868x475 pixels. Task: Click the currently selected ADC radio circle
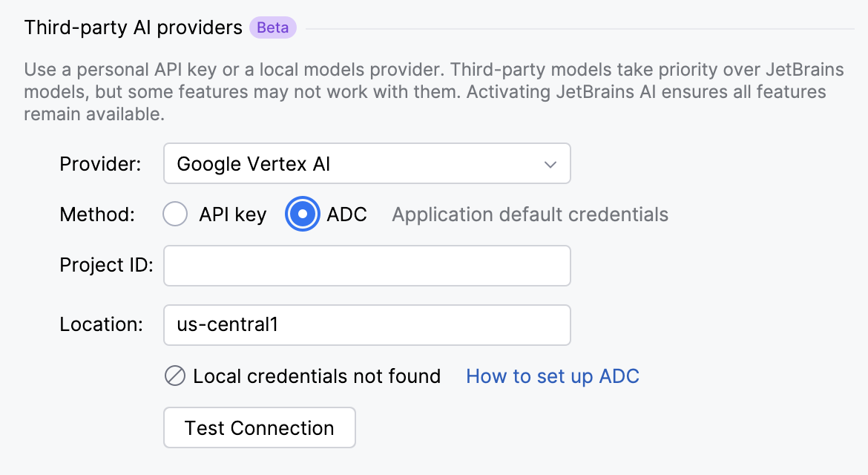point(302,214)
